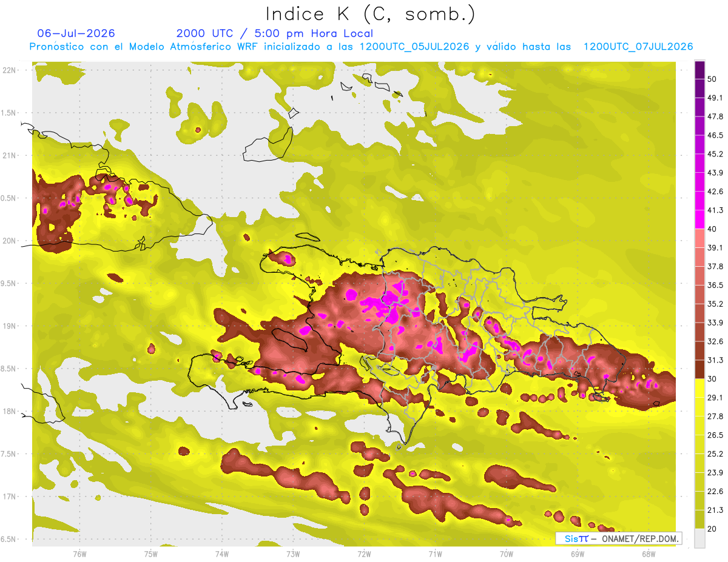
Task: Click longitude label '70W'
Action: [506, 554]
